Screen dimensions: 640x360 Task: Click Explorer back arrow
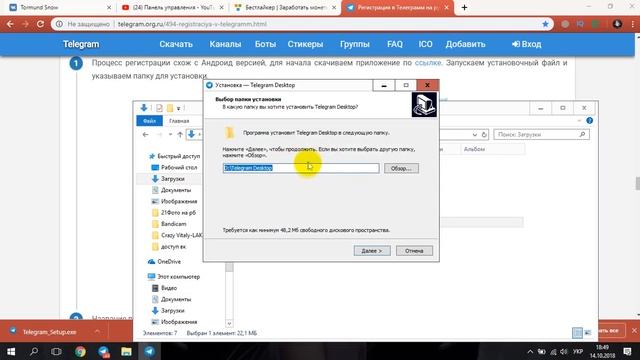[x=145, y=134]
